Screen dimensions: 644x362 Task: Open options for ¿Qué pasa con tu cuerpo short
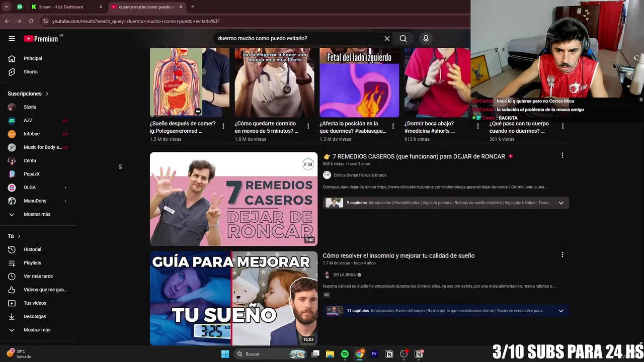562,126
